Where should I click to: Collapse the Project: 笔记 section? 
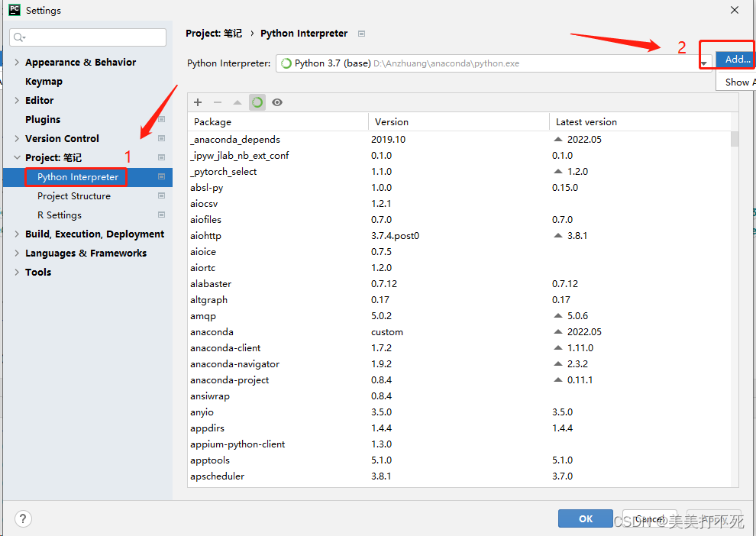coord(17,157)
